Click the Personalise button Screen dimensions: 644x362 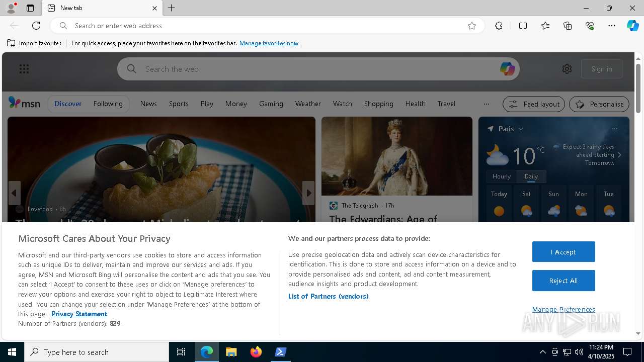[x=599, y=104]
